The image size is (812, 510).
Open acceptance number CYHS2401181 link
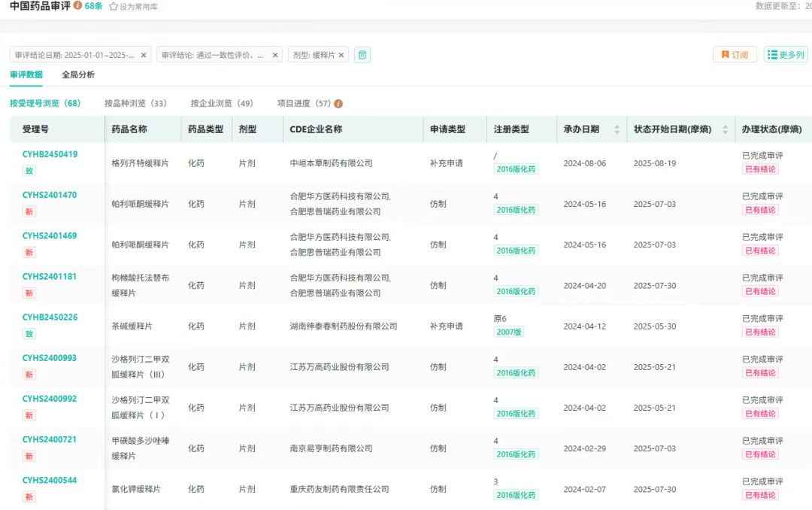click(50, 276)
